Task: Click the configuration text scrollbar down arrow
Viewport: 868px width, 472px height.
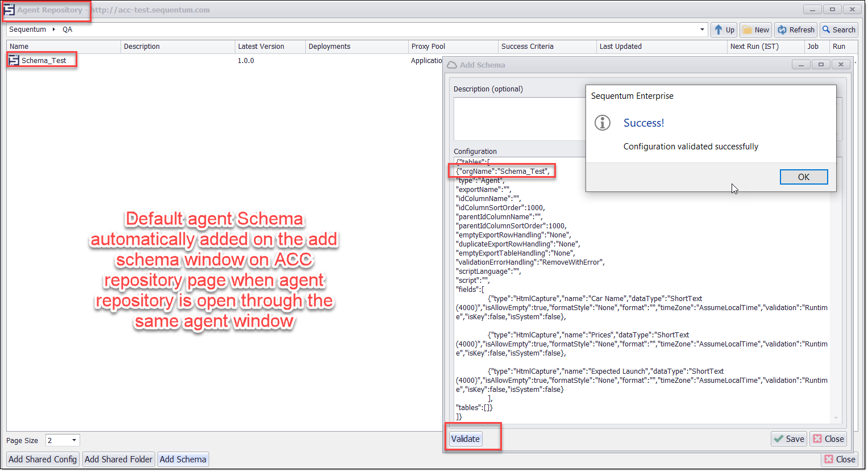Action: point(836,418)
